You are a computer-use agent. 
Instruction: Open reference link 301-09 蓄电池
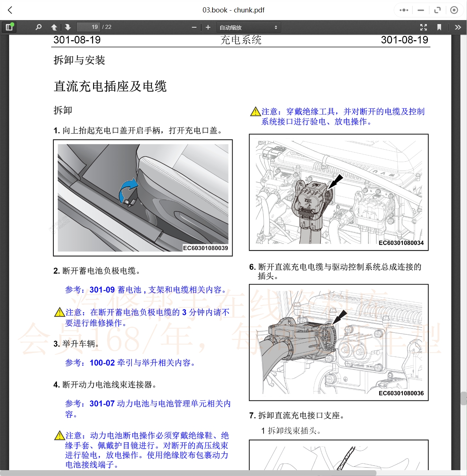coord(101,290)
